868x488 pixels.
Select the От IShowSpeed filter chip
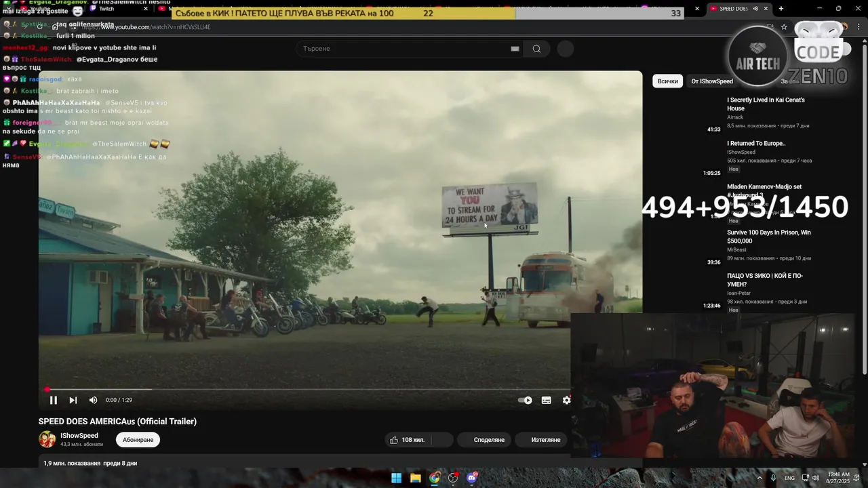[x=712, y=81]
